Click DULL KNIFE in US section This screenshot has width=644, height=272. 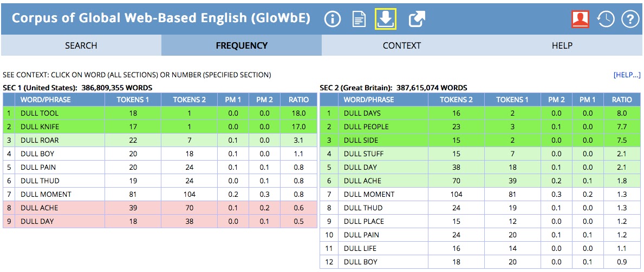pos(40,127)
